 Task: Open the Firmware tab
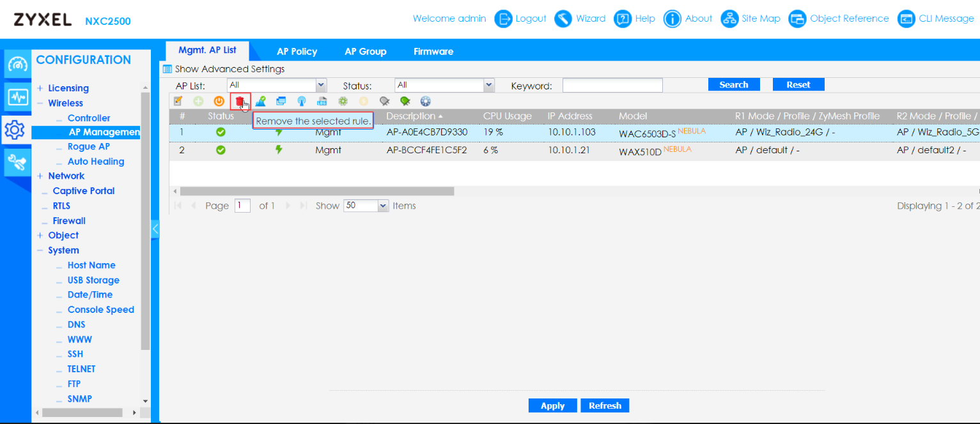[x=433, y=51]
